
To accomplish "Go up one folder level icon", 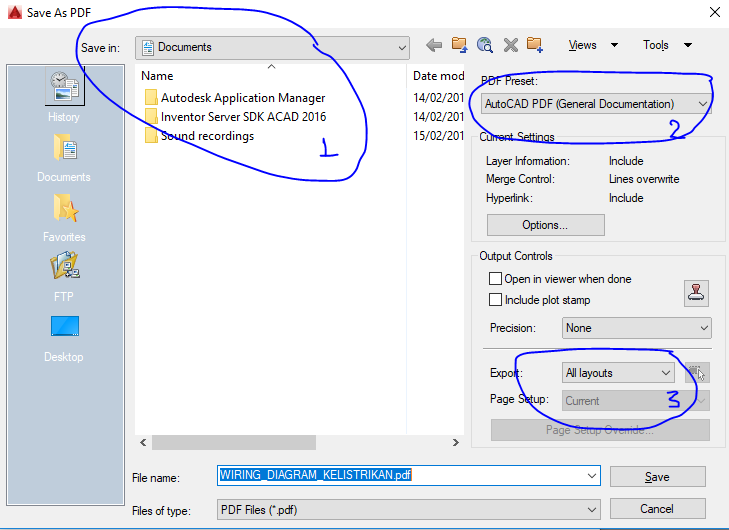I will click(459, 45).
